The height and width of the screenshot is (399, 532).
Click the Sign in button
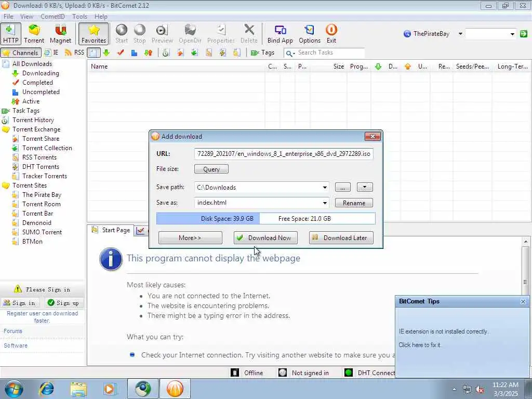coord(20,303)
